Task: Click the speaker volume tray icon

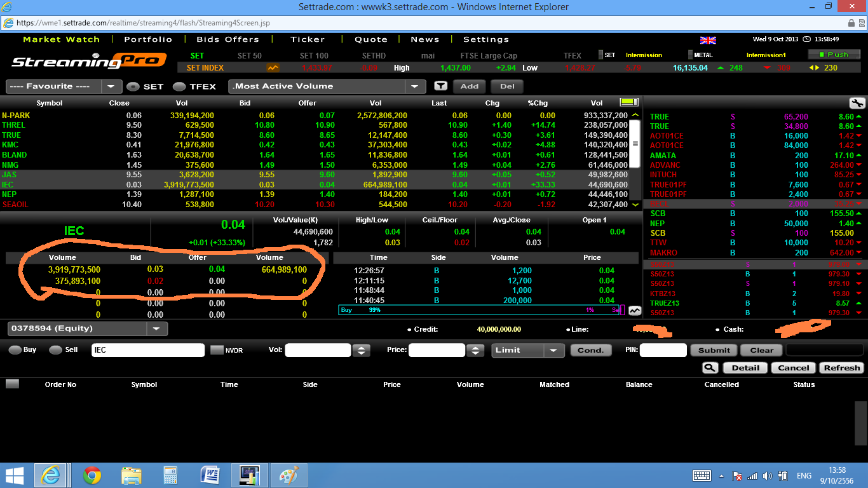Action: 768,476
